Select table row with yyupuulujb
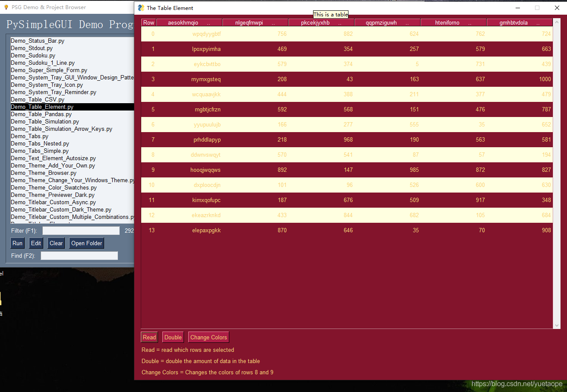 [x=347, y=124]
